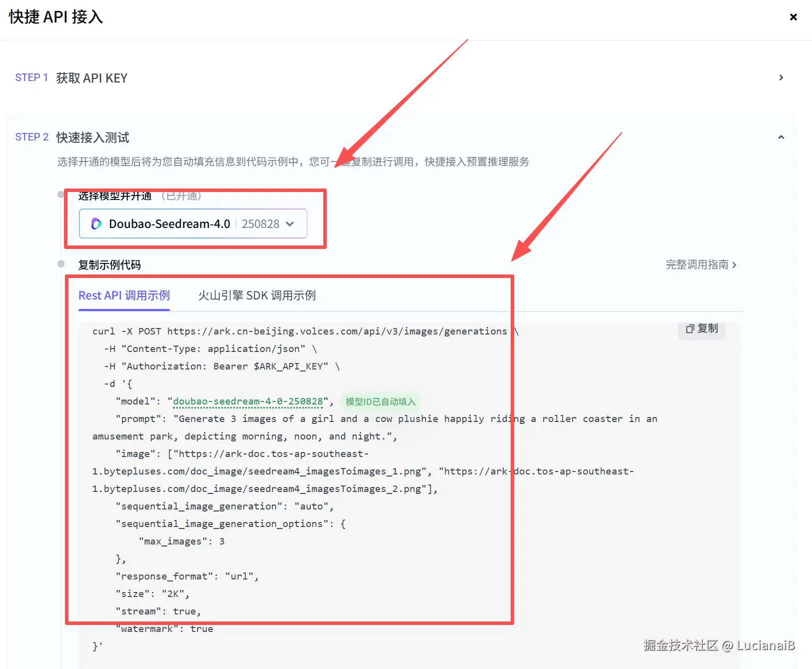This screenshot has width=812, height=669.
Task: Expand STEP 1 获取 API KEY section
Action: pos(781,77)
